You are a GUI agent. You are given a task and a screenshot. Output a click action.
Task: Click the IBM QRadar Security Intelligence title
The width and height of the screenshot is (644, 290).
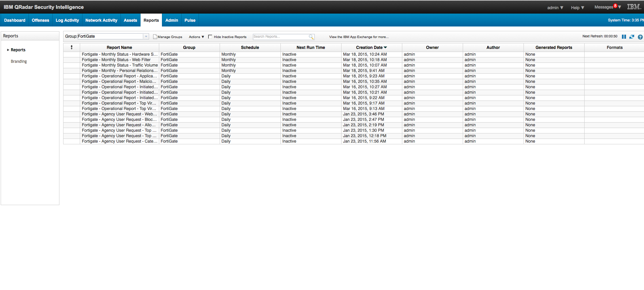(43, 7)
